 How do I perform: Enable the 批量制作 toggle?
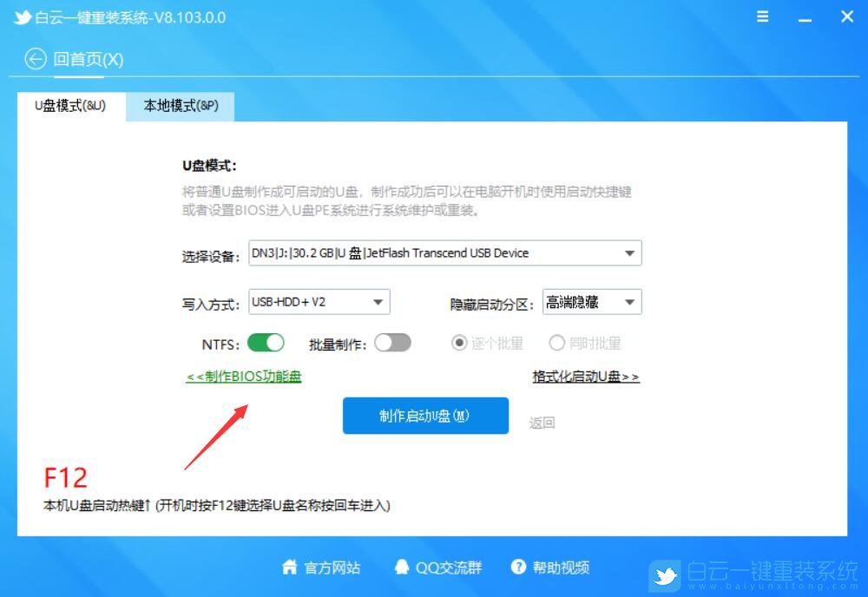tap(392, 343)
